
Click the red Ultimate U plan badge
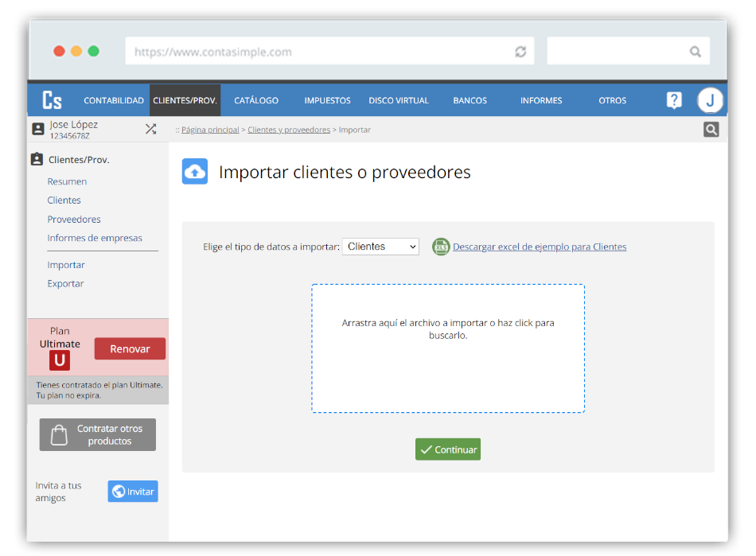pyautogui.click(x=60, y=360)
